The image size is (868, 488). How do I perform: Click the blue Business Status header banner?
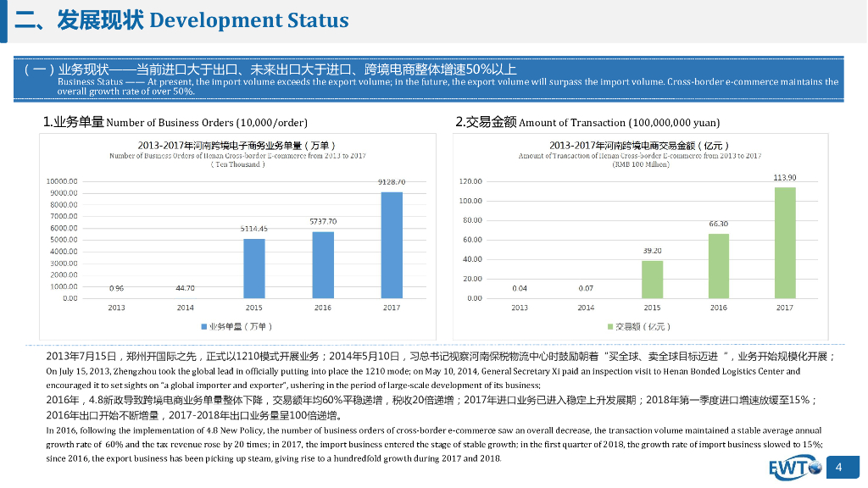[x=431, y=79]
